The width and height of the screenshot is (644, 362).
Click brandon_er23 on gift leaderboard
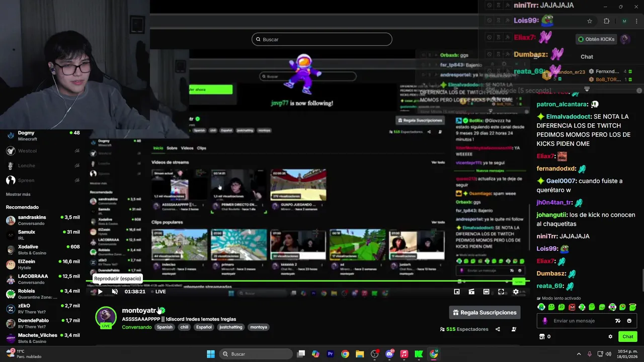coord(569,72)
